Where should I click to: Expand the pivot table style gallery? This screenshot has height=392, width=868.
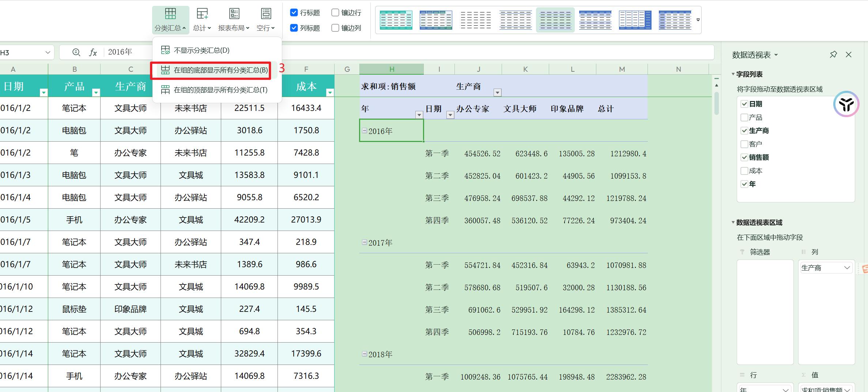[x=698, y=20]
